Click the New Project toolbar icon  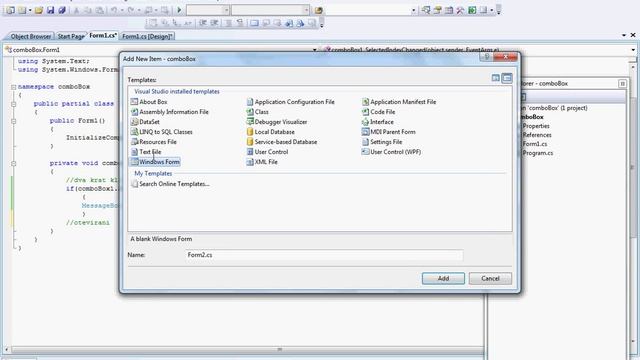[x=10, y=10]
